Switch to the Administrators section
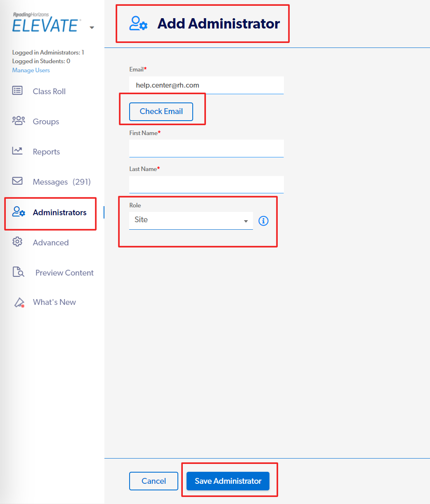The height and width of the screenshot is (504, 430). 59,212
